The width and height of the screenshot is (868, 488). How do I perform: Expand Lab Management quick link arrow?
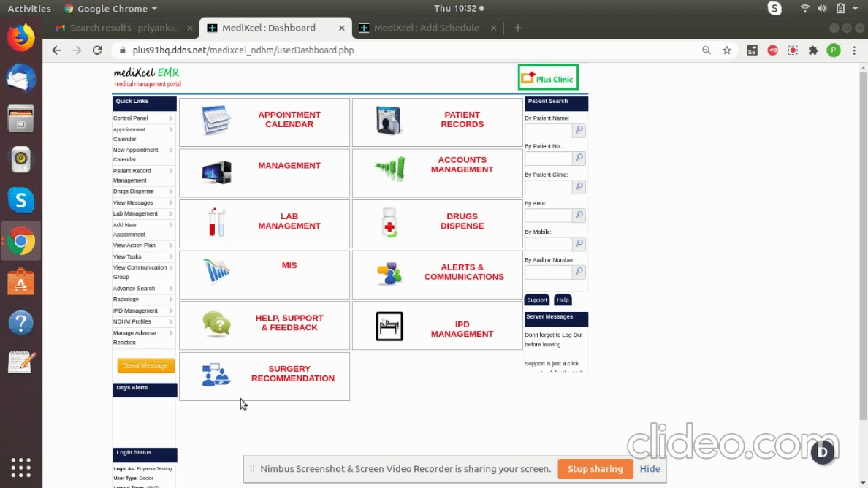[x=171, y=214]
